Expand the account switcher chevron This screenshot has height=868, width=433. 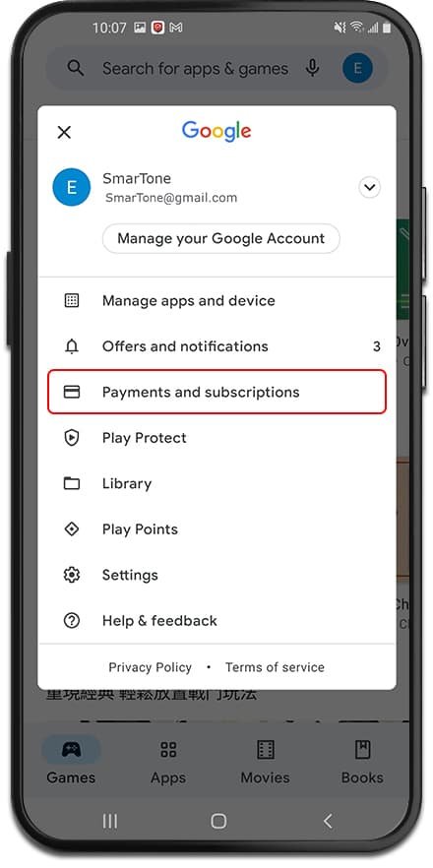[x=369, y=187]
